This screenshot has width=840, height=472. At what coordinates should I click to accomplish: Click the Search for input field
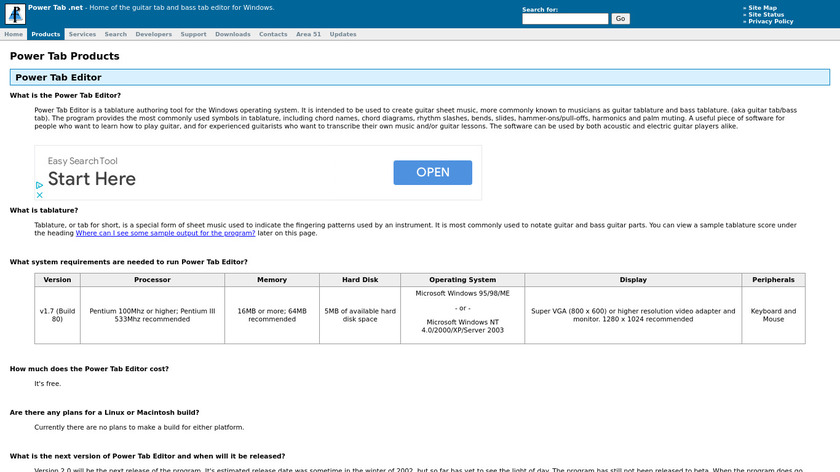tap(565, 19)
